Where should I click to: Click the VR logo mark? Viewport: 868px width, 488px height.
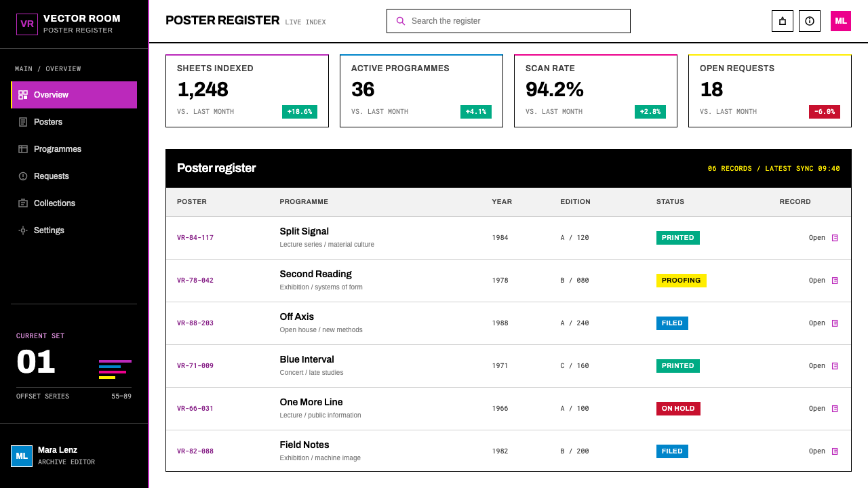pos(27,24)
